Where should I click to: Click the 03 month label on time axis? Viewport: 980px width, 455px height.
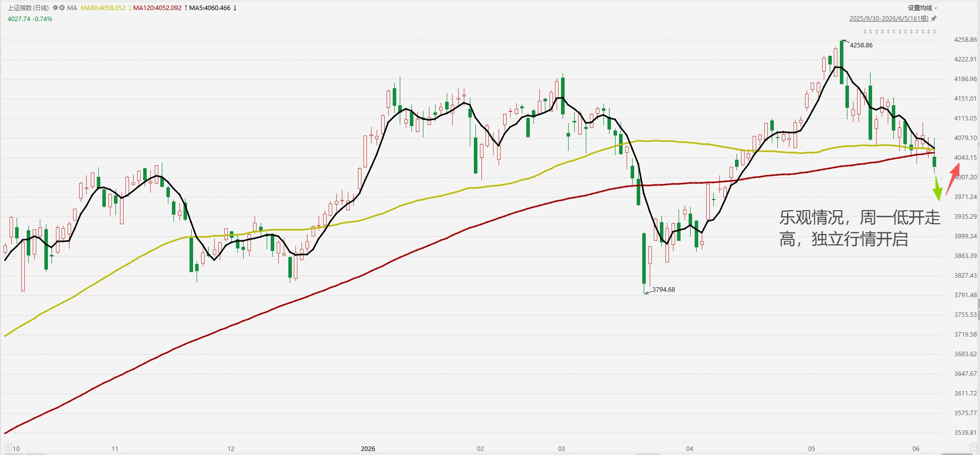562,449
